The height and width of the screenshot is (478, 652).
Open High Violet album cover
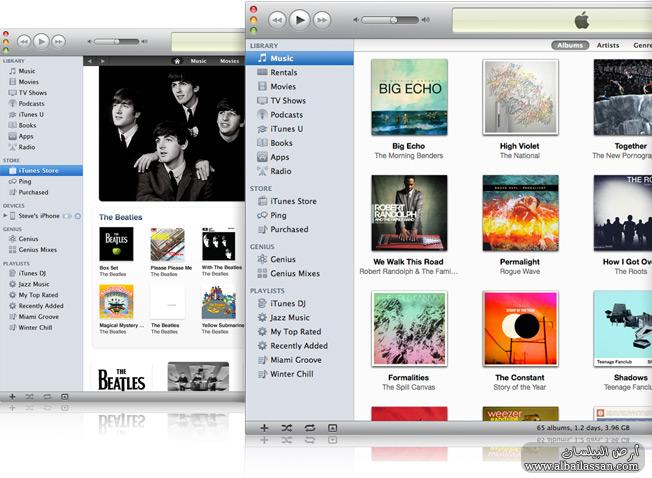point(520,97)
